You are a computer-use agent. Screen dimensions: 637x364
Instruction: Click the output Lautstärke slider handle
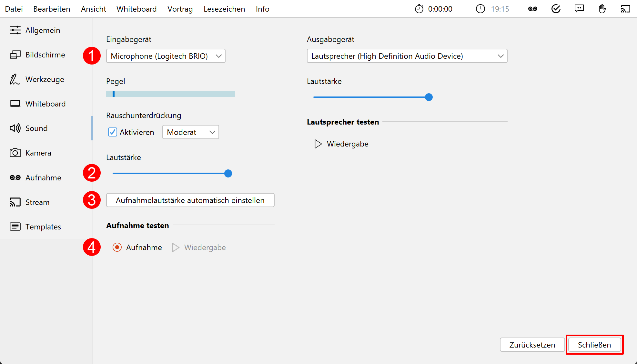(429, 97)
